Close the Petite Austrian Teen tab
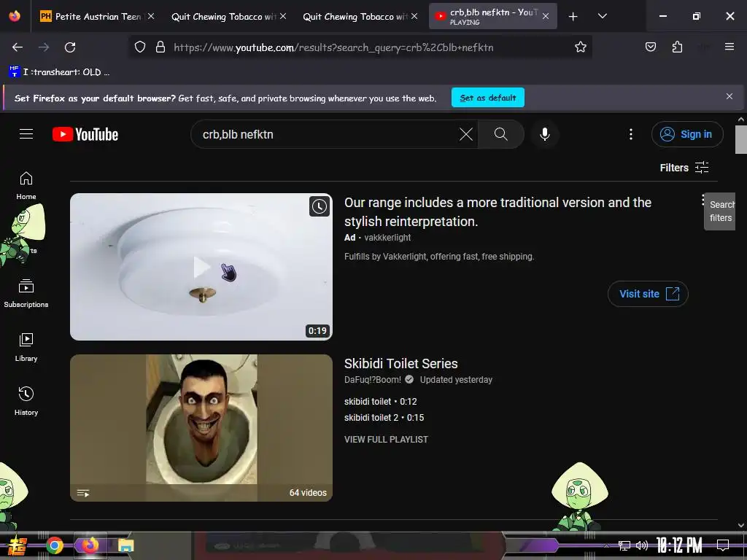 click(151, 16)
